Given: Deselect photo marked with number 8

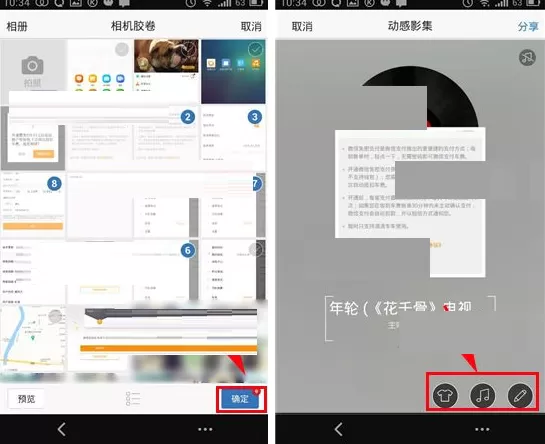Looking at the screenshot, I should pyautogui.click(x=54, y=184).
